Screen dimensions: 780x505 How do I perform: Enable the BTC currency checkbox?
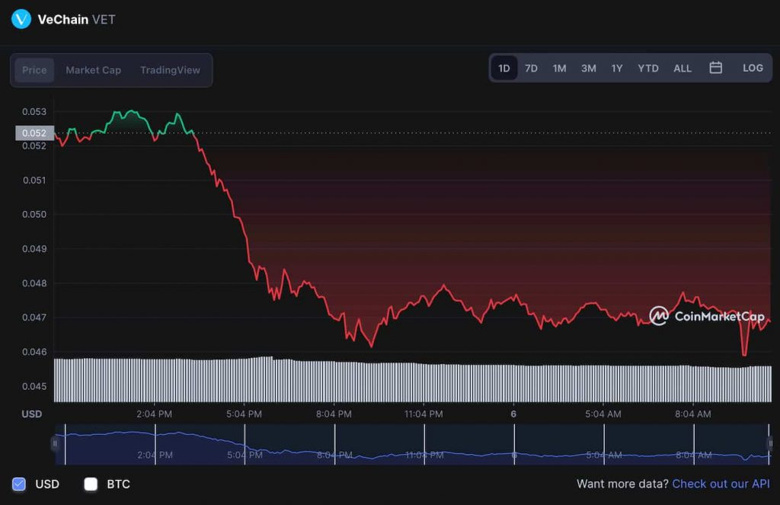point(91,484)
